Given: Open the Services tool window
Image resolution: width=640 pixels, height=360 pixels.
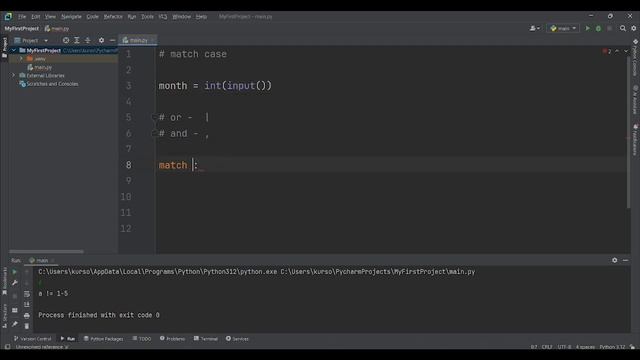Looking at the screenshot, I should tap(237, 339).
